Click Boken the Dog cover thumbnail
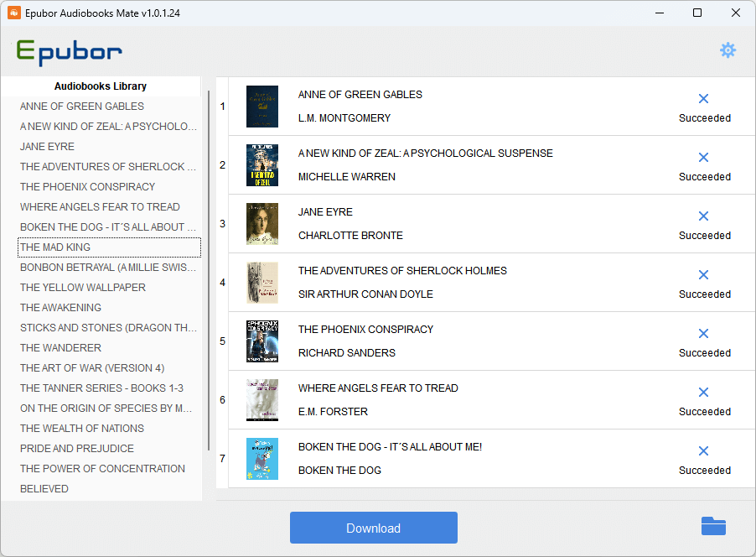756x557 pixels. coord(262,459)
